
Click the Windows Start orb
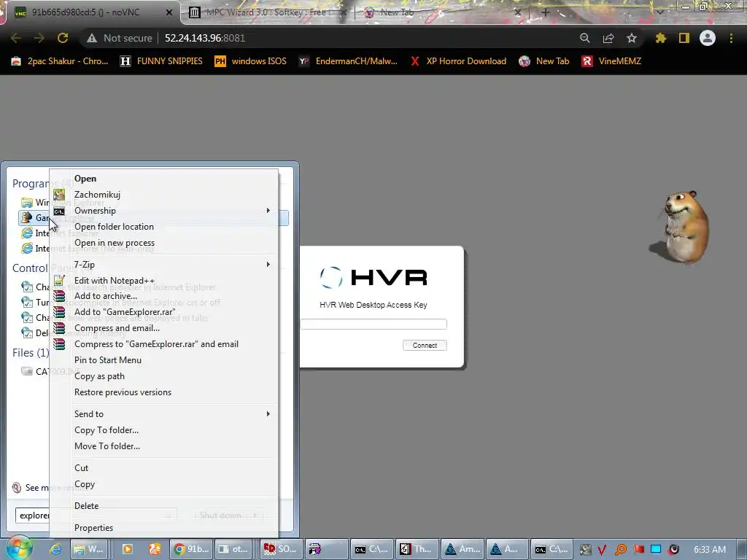point(18,548)
